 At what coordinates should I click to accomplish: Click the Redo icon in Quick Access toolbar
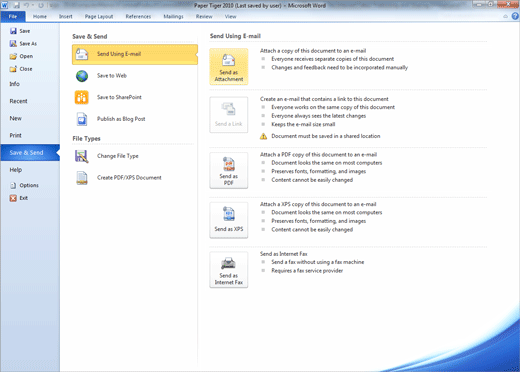pyautogui.click(x=41, y=6)
